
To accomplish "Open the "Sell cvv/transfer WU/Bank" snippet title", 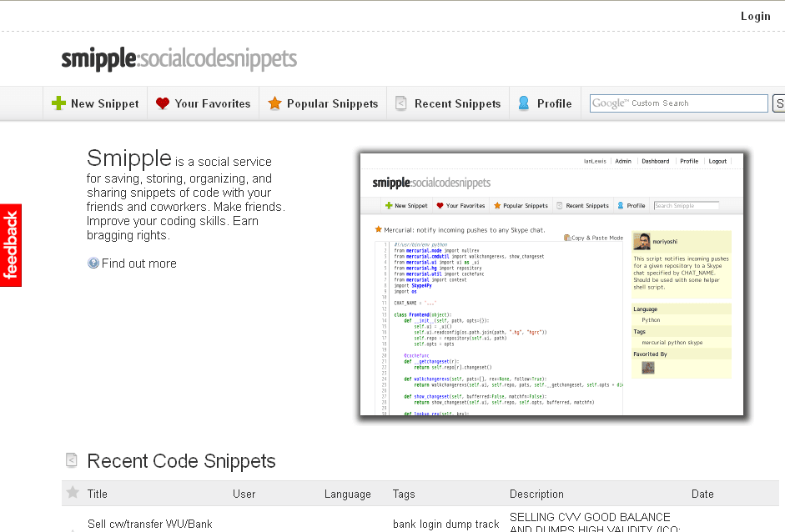I will click(x=149, y=524).
